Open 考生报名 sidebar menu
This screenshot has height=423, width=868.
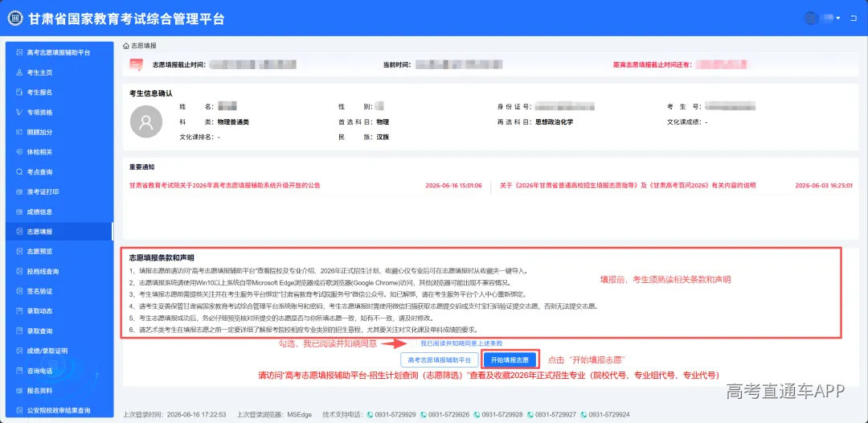58,92
